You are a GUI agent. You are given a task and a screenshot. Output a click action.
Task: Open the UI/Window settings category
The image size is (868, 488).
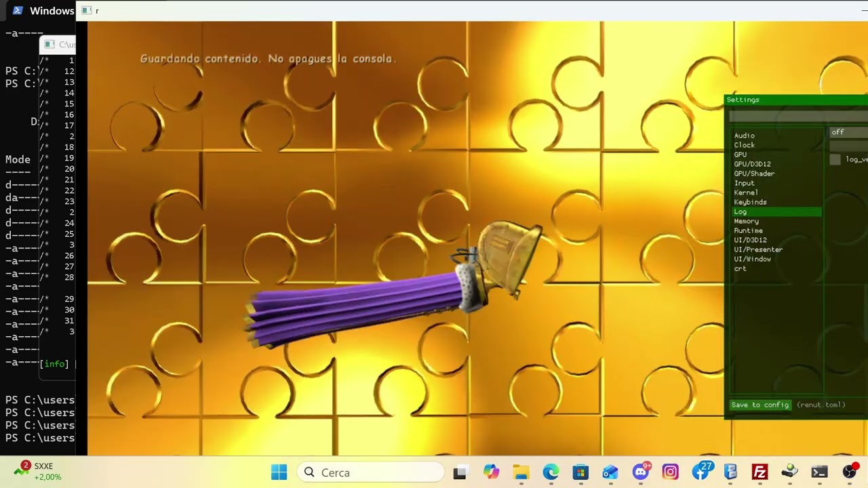[x=752, y=259]
